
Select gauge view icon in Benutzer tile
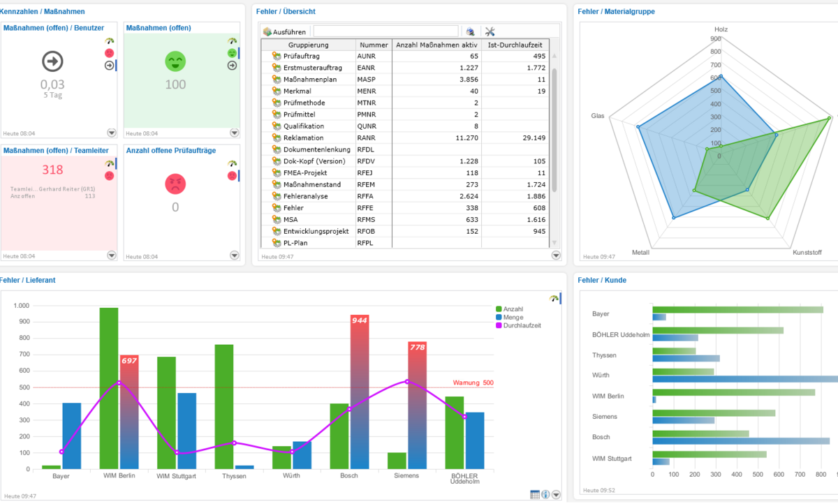pos(109,41)
